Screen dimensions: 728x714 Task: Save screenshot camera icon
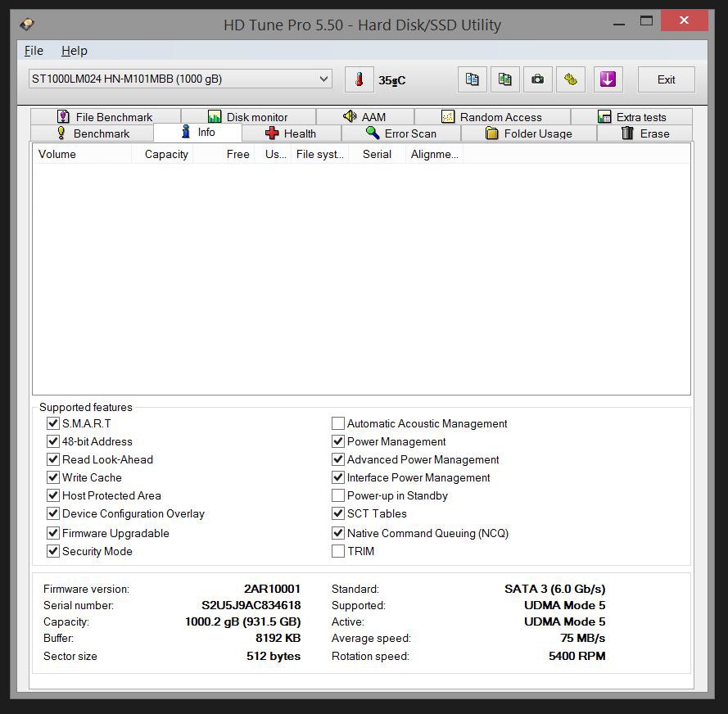click(538, 79)
